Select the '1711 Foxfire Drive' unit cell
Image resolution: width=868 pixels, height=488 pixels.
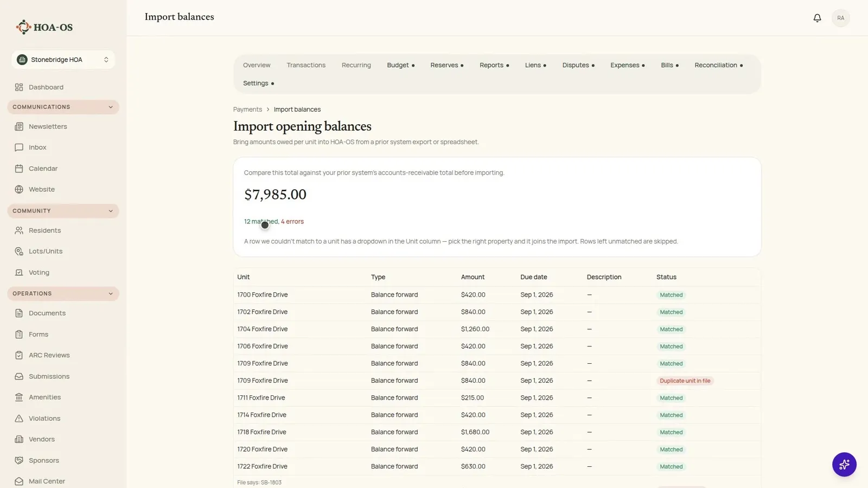tap(261, 398)
